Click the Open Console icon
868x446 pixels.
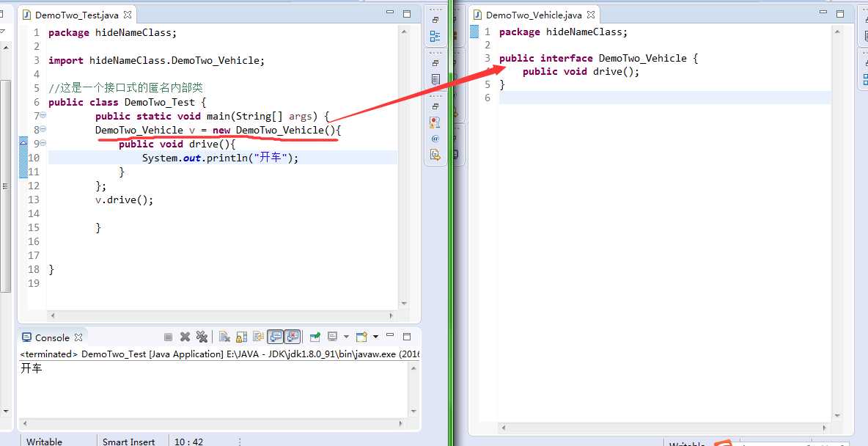click(x=361, y=337)
